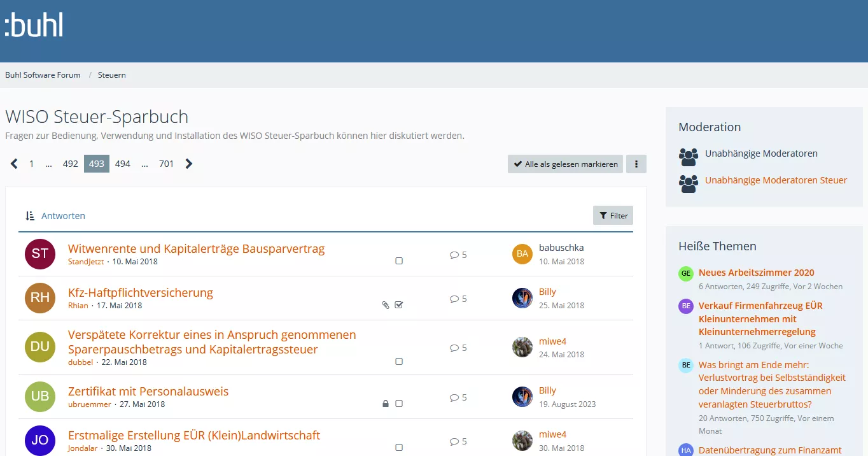This screenshot has width=868, height=456.
Task: Open last poster babuschka profile
Action: [x=561, y=248]
